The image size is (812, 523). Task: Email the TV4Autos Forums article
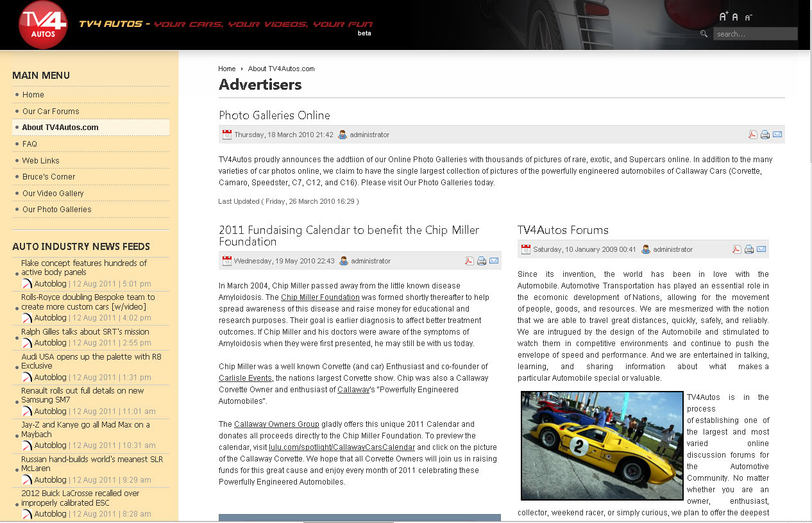click(x=761, y=249)
